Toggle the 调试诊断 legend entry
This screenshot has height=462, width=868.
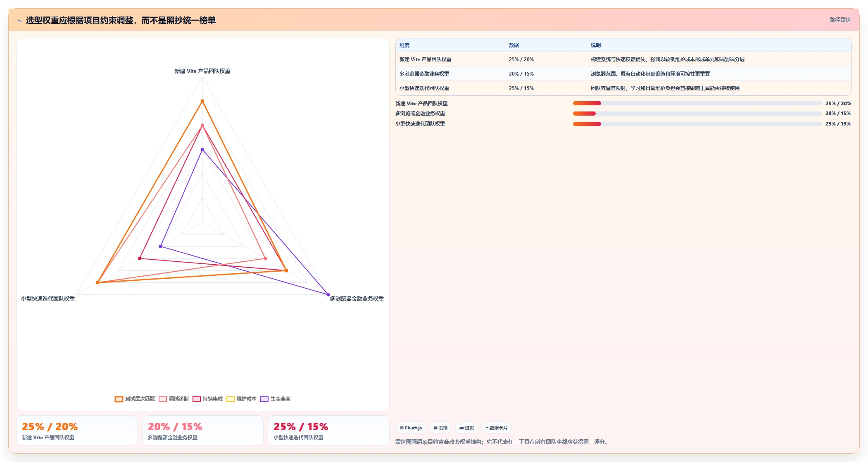pos(174,399)
